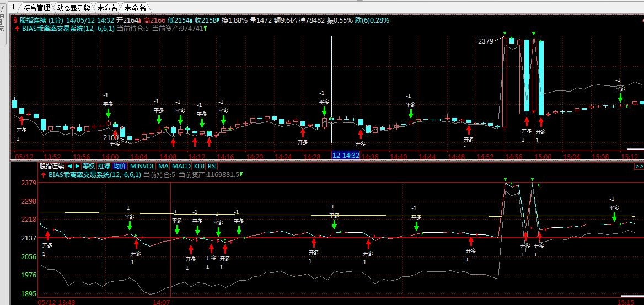Click the tab-strip scroll-left arrow

point(12,7)
